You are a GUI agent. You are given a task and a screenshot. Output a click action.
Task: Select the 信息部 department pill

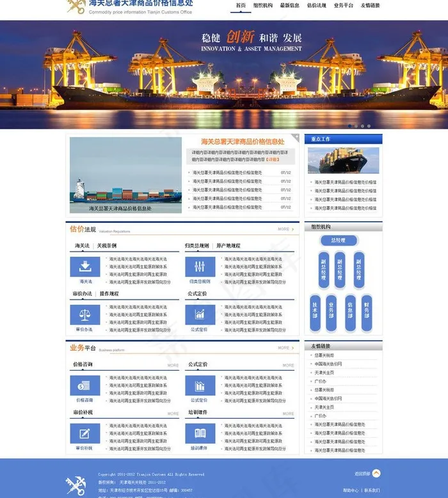(x=350, y=313)
